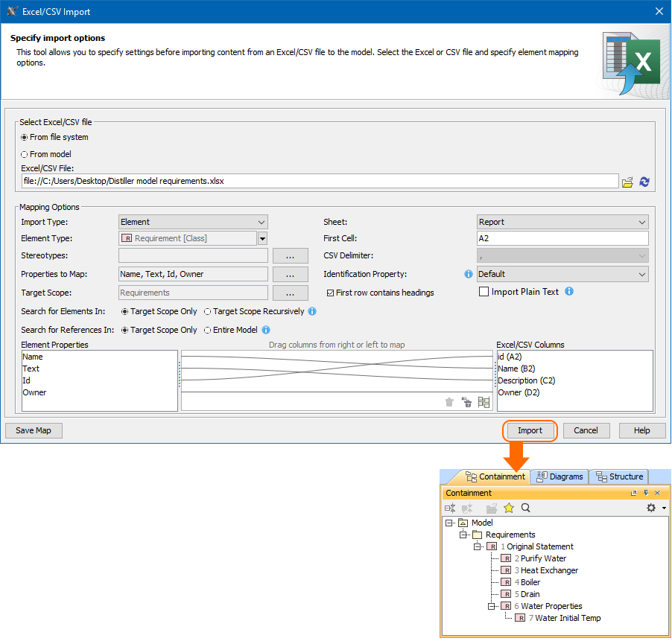Click the Import button
Image resolution: width=672 pixels, height=641 pixels.
(x=530, y=430)
